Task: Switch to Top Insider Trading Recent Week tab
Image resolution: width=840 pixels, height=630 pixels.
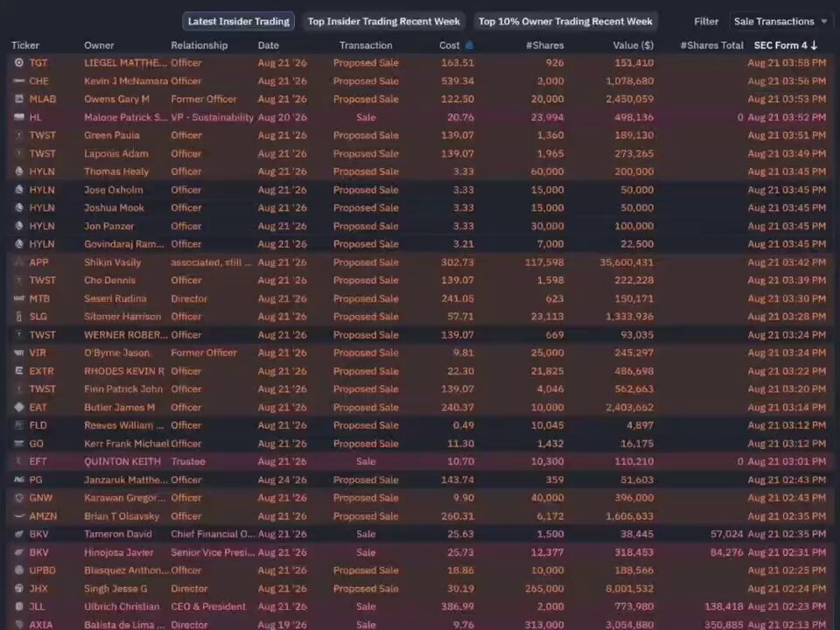Action: (383, 21)
